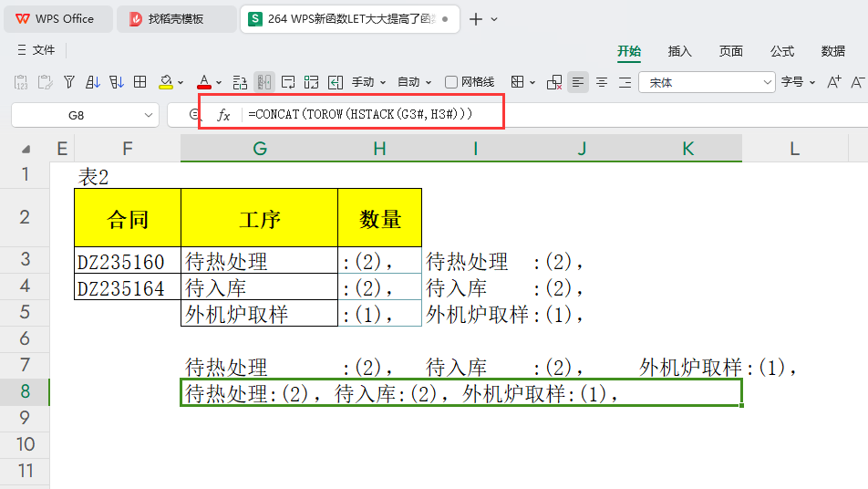Click the overlapping squares icon with red x
Viewport: 868px width, 489px height.
coord(554,82)
